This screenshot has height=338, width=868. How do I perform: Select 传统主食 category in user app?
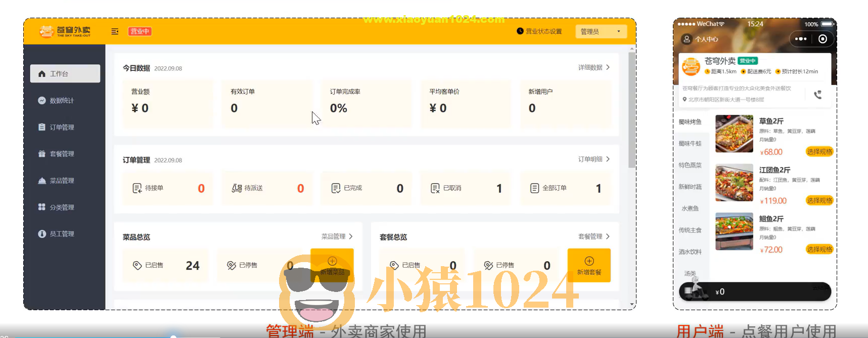click(690, 230)
